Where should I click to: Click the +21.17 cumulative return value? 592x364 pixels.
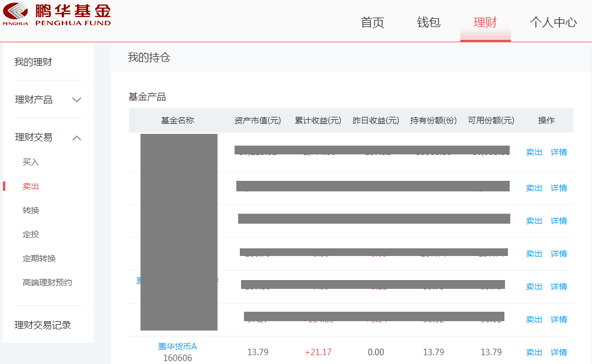pyautogui.click(x=318, y=352)
